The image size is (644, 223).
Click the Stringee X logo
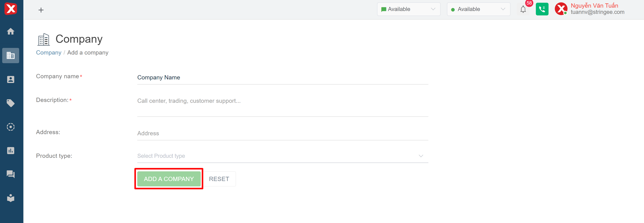click(11, 9)
